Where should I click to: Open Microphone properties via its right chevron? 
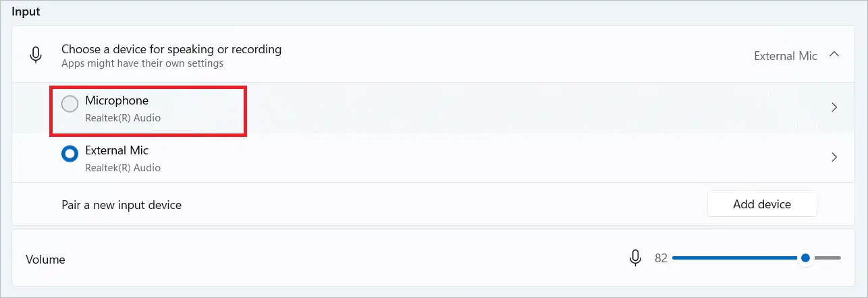(834, 107)
